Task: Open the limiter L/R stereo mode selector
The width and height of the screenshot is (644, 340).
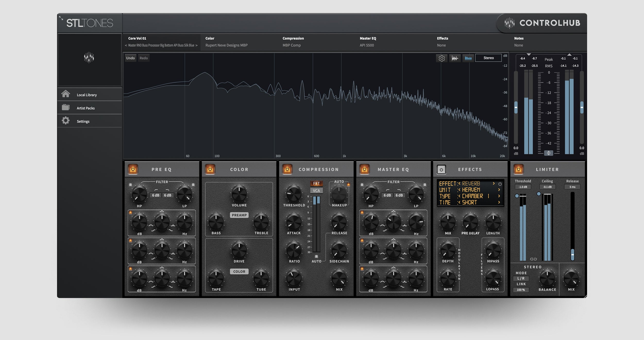Action: [521, 278]
